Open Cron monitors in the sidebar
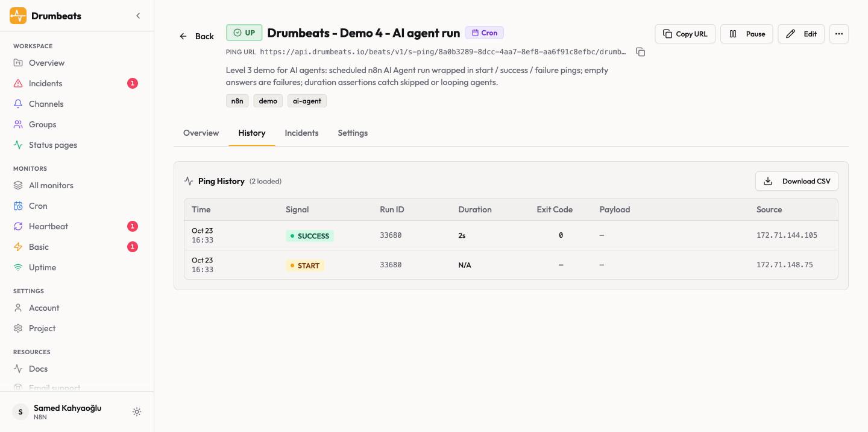The height and width of the screenshot is (432, 868). (77, 206)
